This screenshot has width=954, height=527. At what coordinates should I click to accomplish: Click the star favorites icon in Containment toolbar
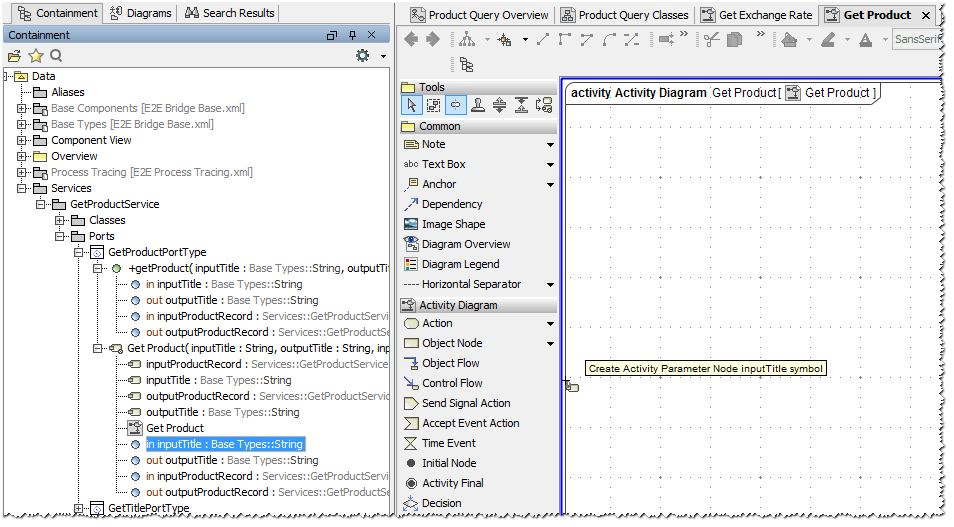(35, 56)
